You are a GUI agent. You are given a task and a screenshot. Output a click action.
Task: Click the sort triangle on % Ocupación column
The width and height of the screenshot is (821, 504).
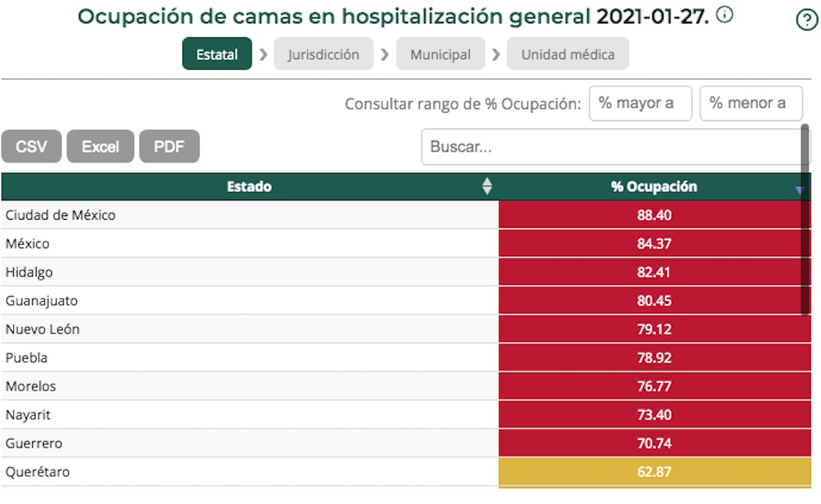coord(798,190)
